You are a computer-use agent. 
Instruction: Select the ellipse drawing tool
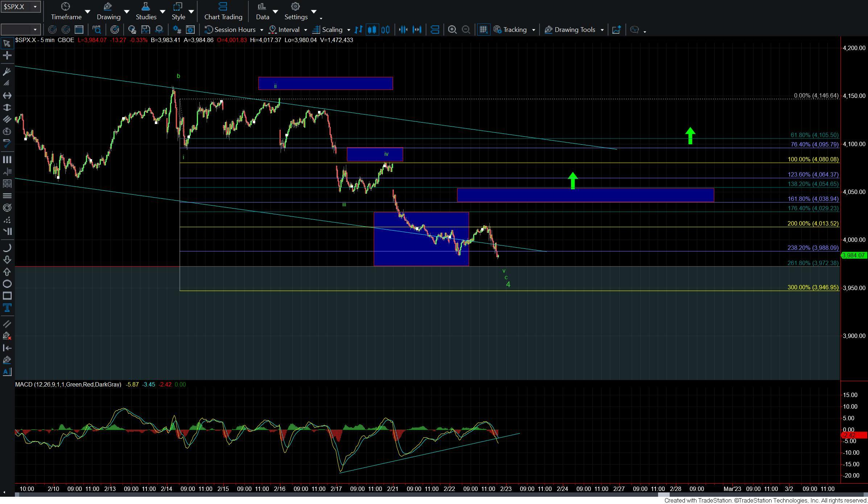(x=7, y=284)
